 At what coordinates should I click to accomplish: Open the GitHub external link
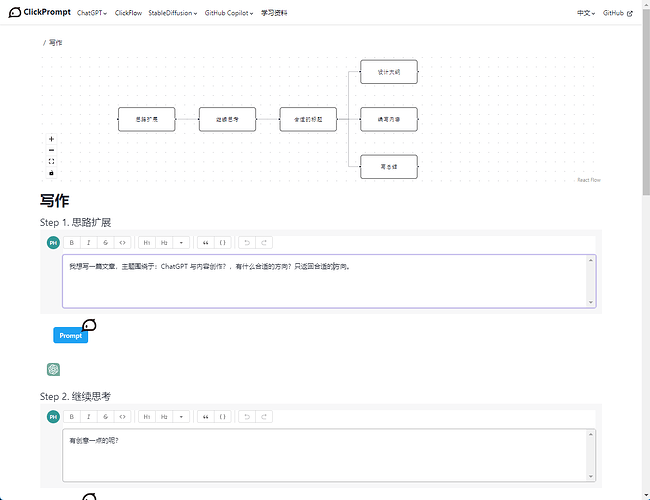click(619, 14)
